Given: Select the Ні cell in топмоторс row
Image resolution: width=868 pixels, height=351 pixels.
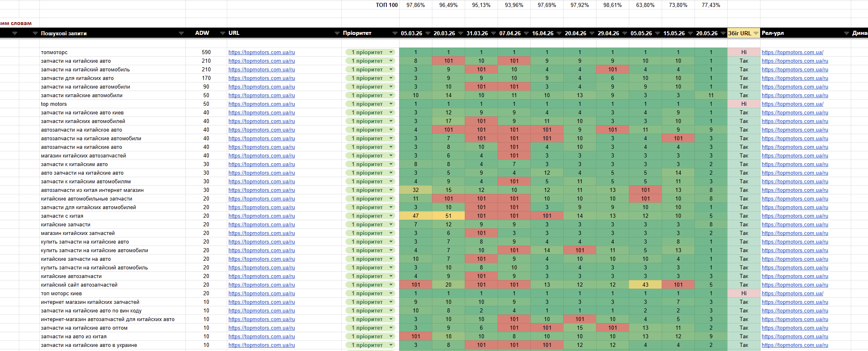Looking at the screenshot, I should tap(744, 52).
